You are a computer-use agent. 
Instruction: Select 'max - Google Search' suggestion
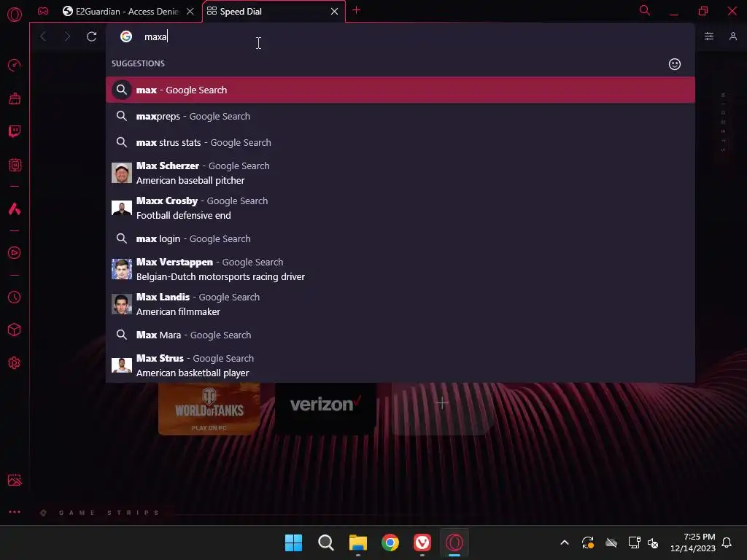click(400, 90)
